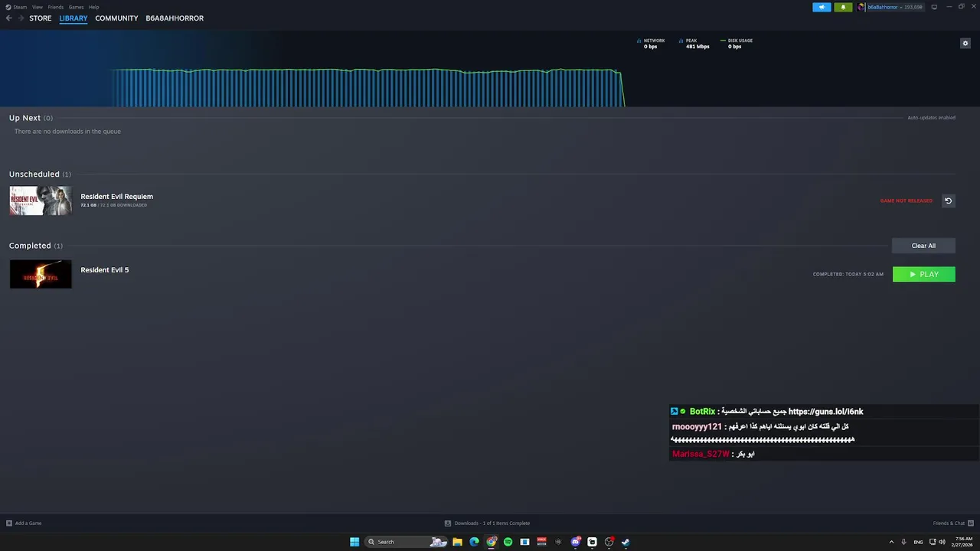Open File Explorer from taskbar

point(457,542)
